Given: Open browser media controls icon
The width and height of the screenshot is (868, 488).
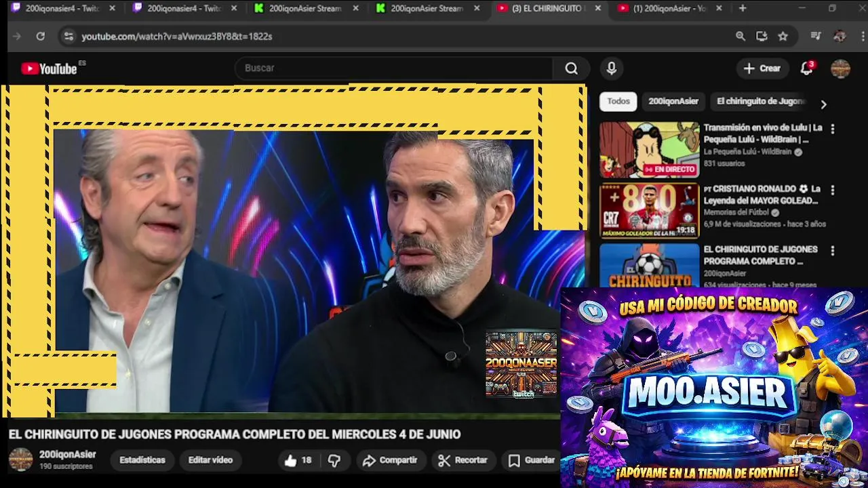Looking at the screenshot, I should [816, 37].
